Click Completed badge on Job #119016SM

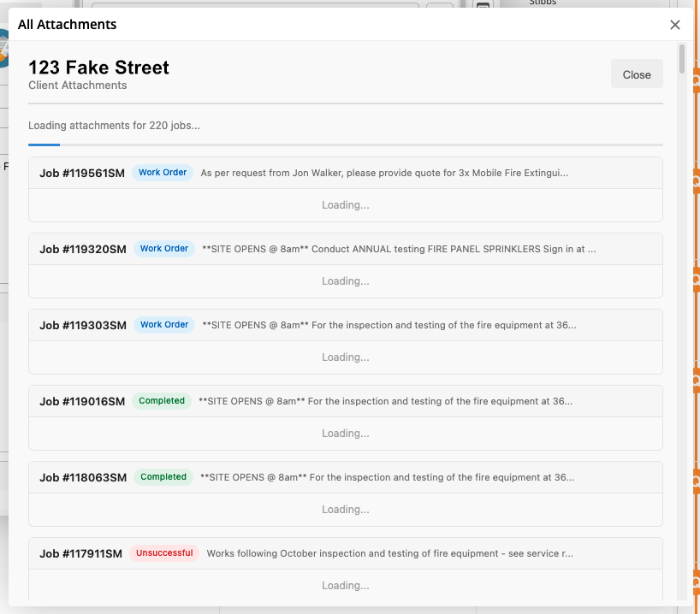(x=162, y=401)
